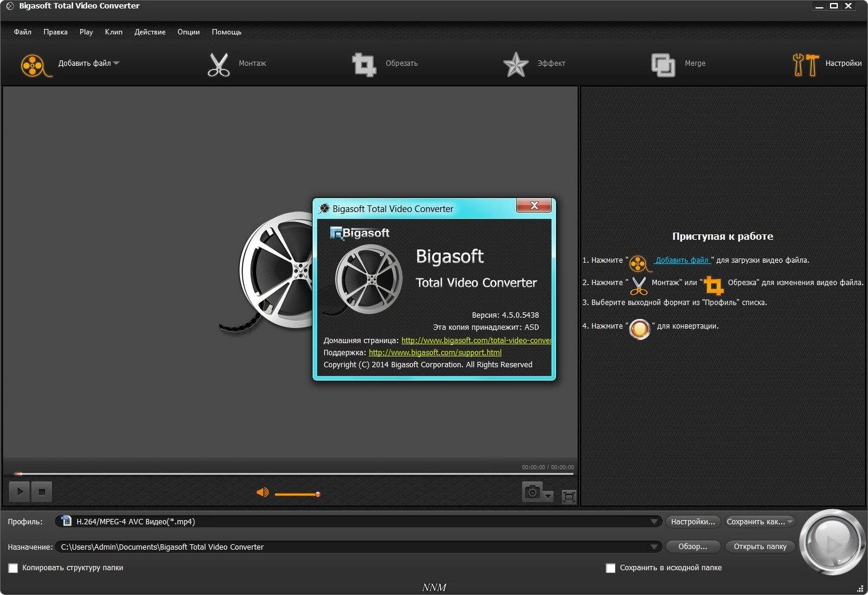Image resolution: width=868 pixels, height=595 pixels.
Task: Open the Play menu
Action: [86, 32]
